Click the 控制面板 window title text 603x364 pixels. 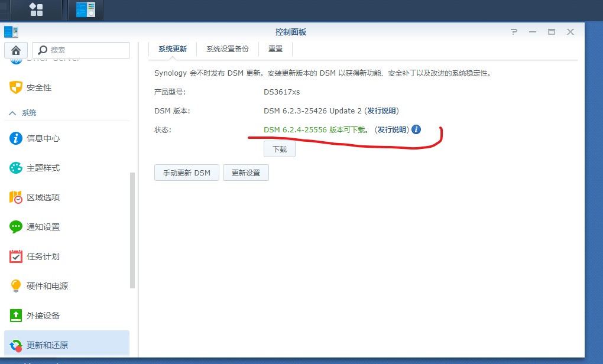(291, 32)
